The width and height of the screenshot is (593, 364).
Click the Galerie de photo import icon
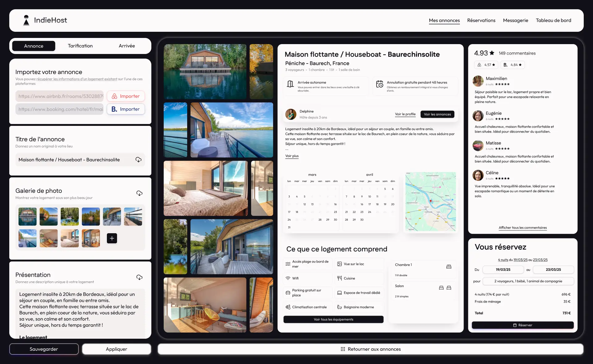pyautogui.click(x=139, y=193)
